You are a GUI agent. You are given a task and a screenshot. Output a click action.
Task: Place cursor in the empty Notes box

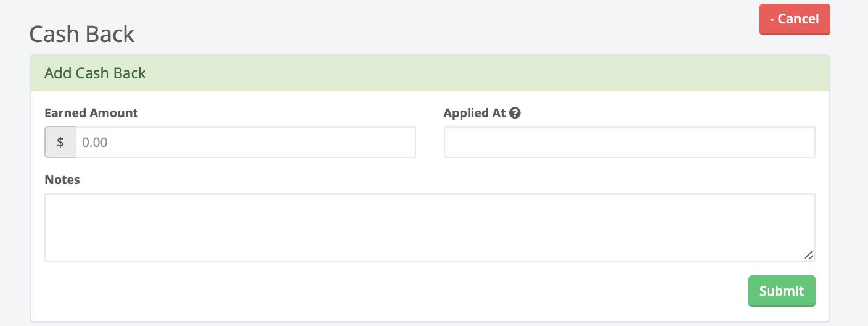click(430, 227)
